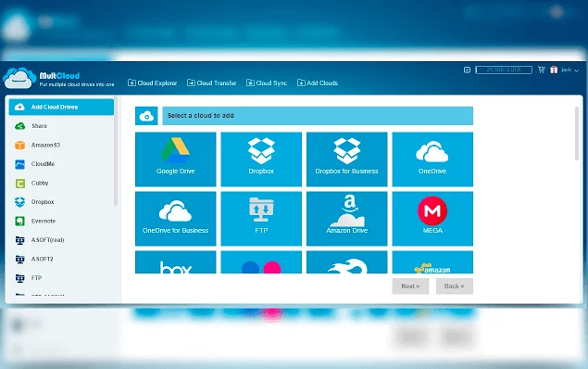
Task: Select the OneDrive cloud tile
Action: click(x=432, y=159)
